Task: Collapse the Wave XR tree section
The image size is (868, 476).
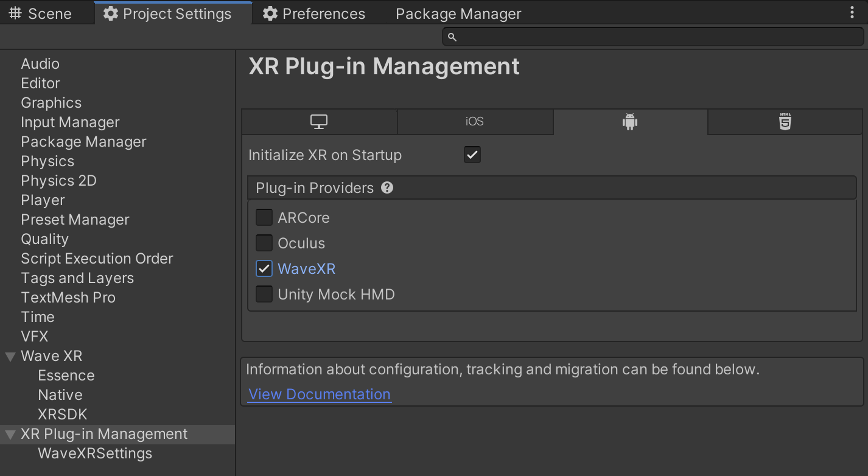Action: coord(10,357)
